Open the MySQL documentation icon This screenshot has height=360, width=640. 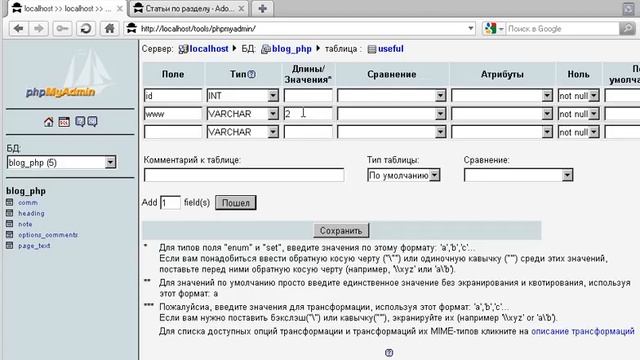[x=93, y=122]
